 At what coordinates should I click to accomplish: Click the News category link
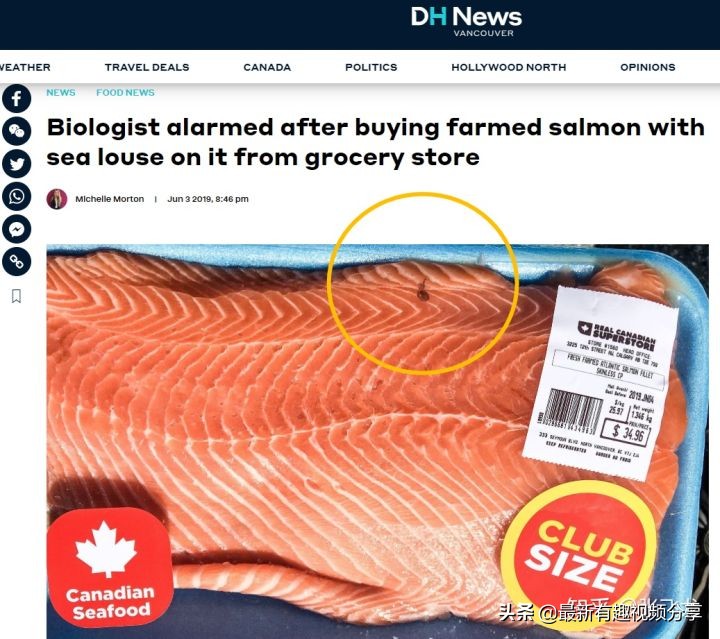(61, 93)
